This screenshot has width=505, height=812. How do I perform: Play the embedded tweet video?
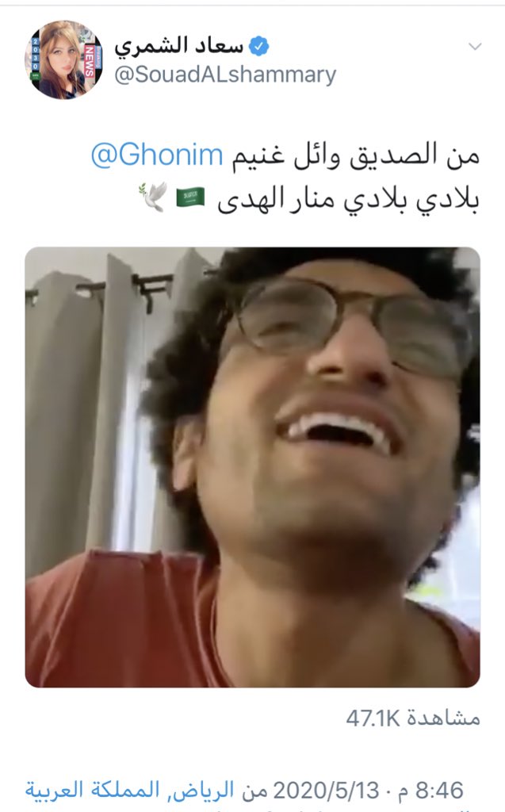click(x=252, y=467)
